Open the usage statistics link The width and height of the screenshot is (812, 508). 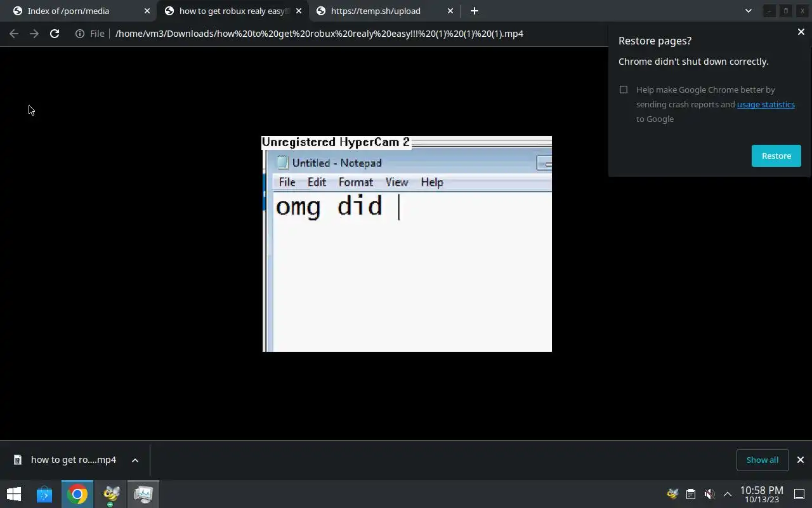[766, 104]
